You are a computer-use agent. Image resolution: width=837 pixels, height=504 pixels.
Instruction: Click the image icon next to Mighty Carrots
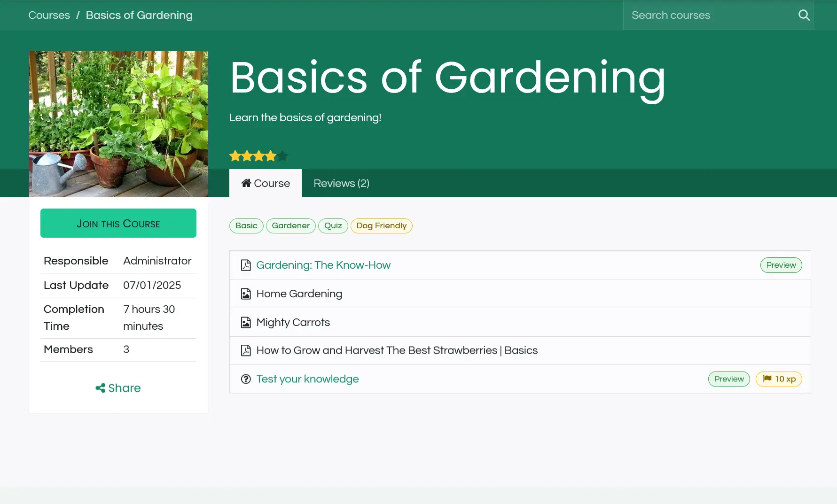(246, 323)
